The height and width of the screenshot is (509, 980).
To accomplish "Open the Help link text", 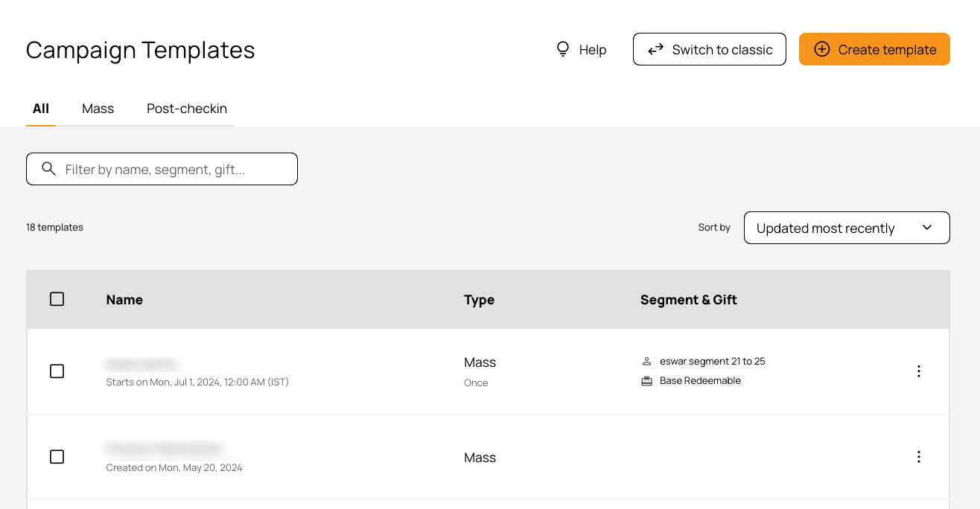I will [593, 50].
